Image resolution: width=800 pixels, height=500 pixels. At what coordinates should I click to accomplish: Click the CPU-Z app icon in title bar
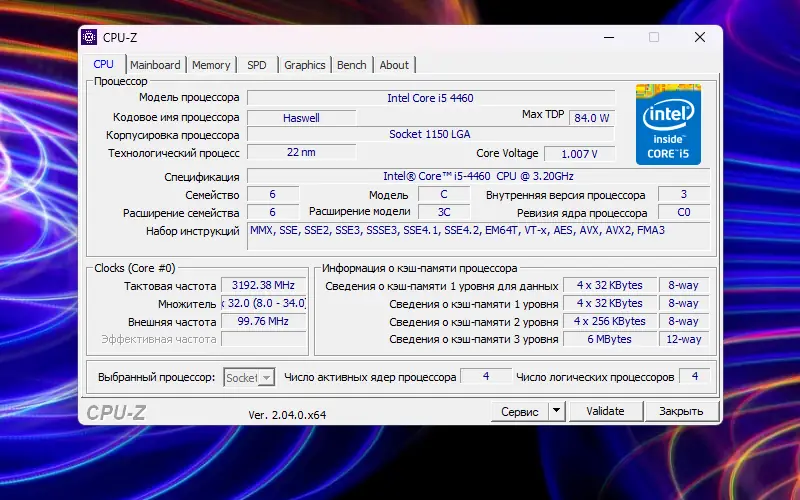pos(89,37)
